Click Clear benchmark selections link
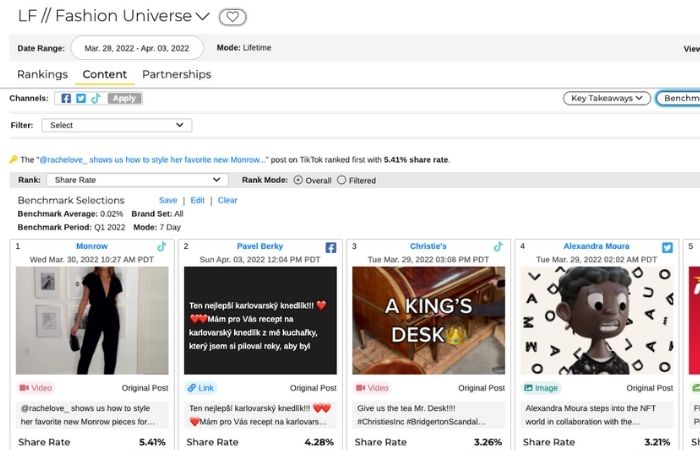 click(x=227, y=200)
